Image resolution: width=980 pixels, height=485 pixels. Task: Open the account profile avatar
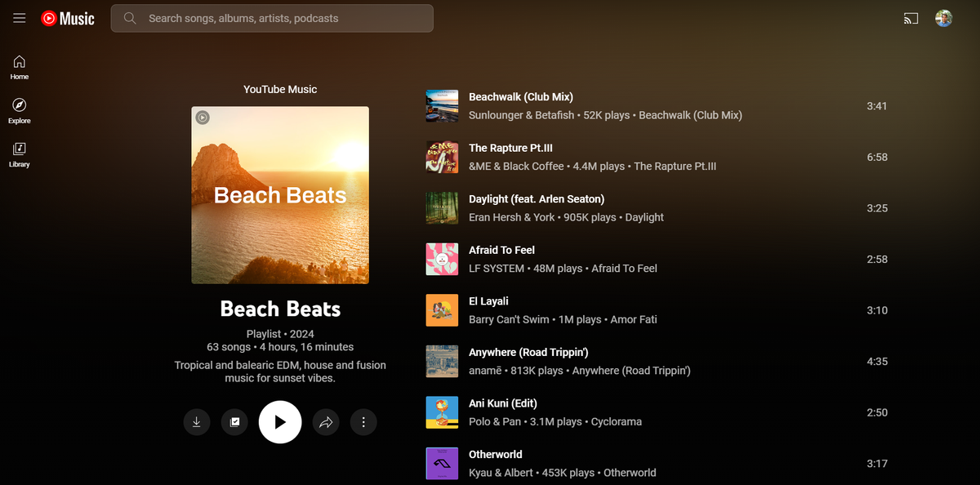(x=944, y=18)
